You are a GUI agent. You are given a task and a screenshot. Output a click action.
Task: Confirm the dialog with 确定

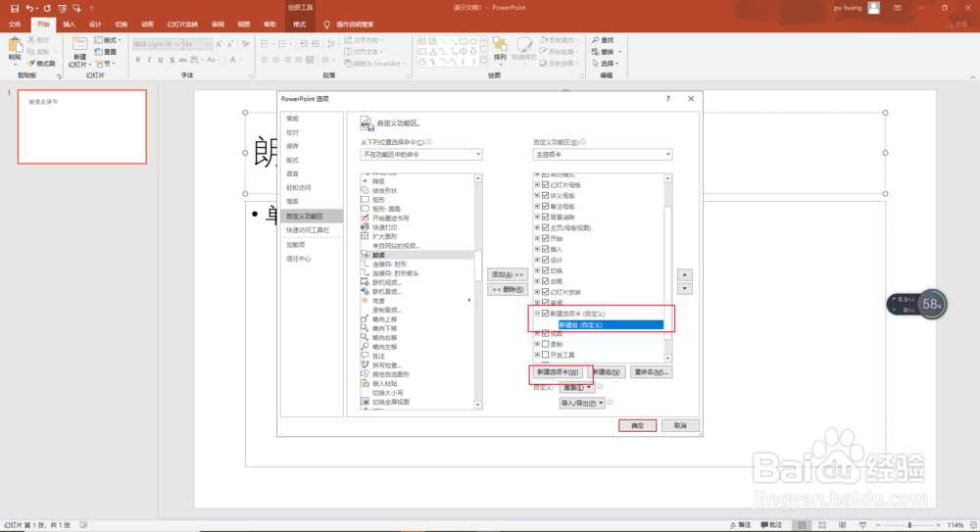pyautogui.click(x=638, y=426)
